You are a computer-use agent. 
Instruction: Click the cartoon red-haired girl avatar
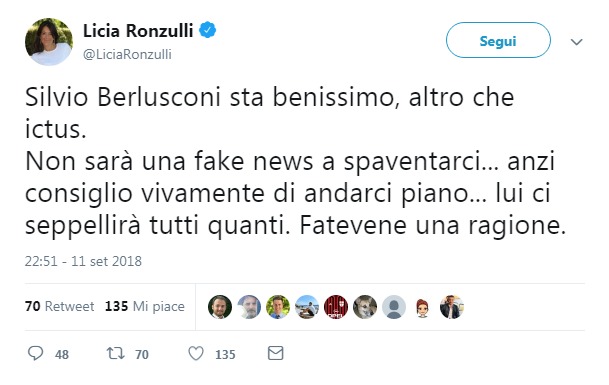(423, 307)
